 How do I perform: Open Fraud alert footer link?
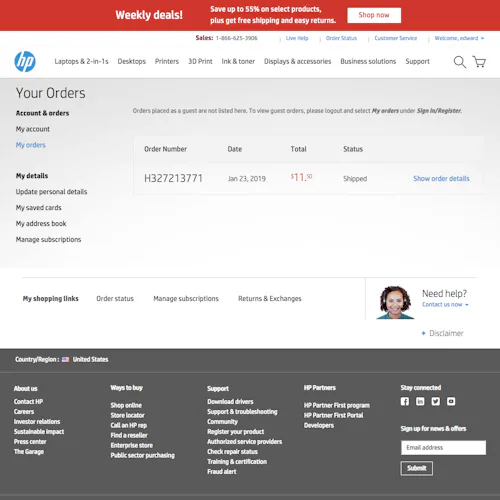[222, 472]
